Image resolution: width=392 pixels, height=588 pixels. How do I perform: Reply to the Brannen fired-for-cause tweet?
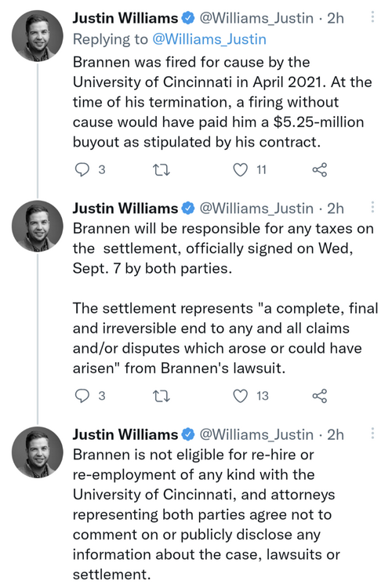82,170
